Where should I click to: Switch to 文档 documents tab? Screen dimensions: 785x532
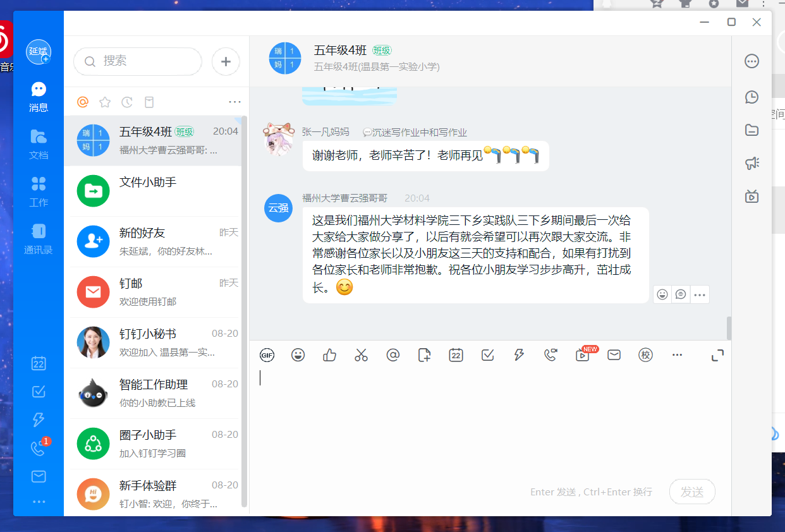(39, 143)
